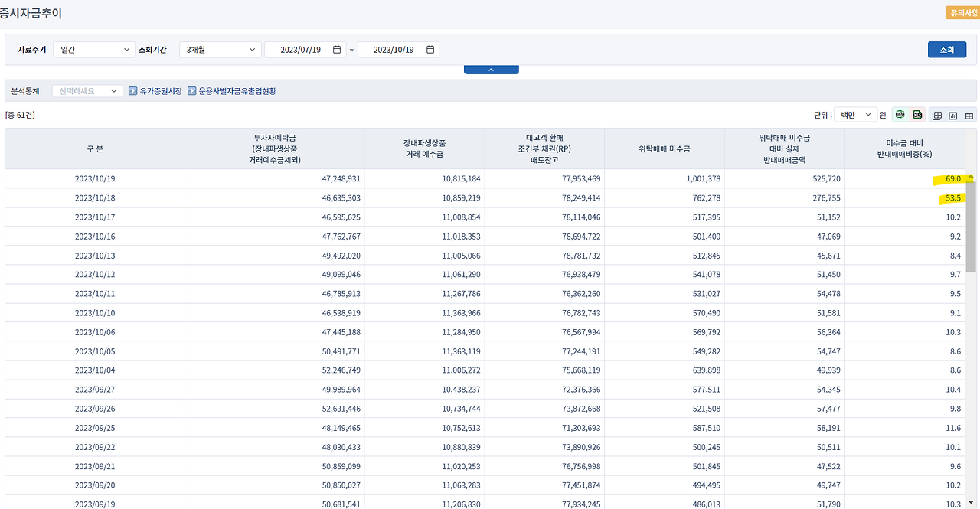
Task: Click arrow icon beside 운용사별자금유출입현황
Action: 191,91
